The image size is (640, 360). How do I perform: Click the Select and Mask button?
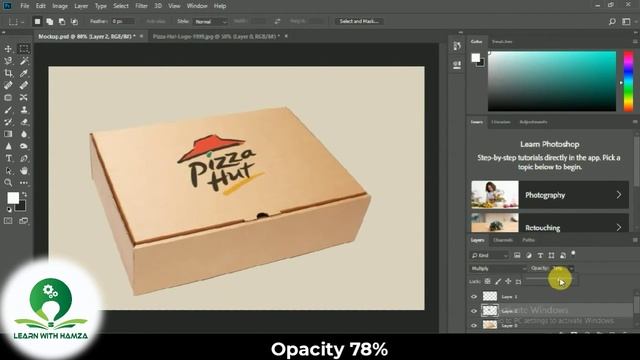pos(359,21)
